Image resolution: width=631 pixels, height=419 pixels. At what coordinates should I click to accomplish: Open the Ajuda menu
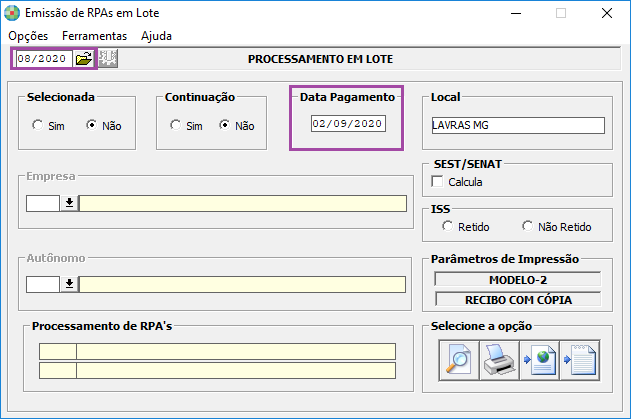[x=156, y=36]
